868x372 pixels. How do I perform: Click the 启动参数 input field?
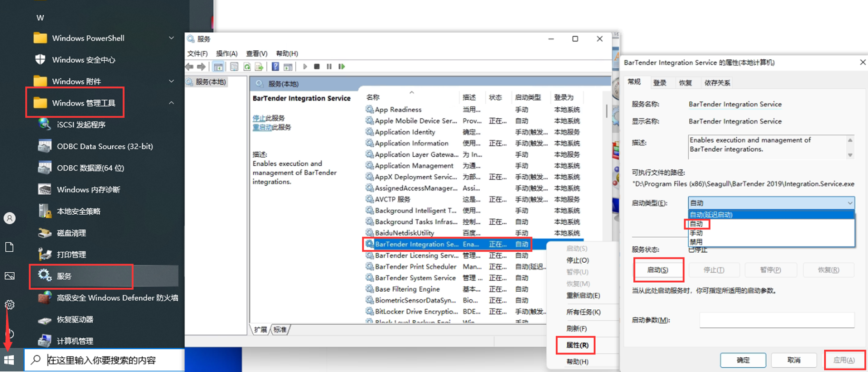coord(777,320)
